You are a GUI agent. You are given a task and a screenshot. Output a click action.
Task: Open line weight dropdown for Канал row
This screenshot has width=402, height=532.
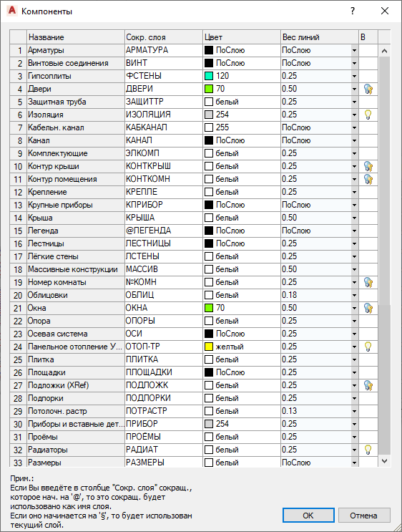click(x=354, y=141)
